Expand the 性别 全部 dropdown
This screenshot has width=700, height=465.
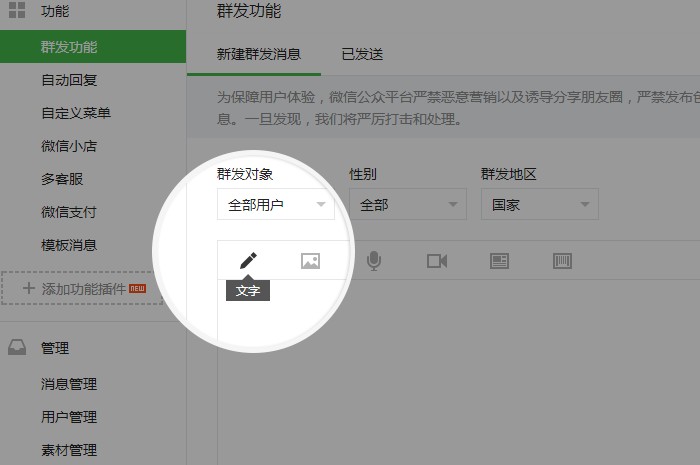[408, 204]
